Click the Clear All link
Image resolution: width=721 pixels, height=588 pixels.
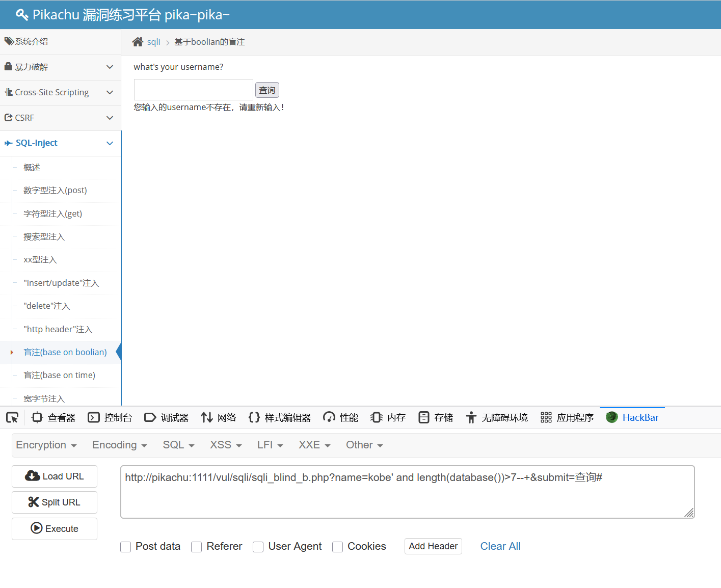click(500, 546)
